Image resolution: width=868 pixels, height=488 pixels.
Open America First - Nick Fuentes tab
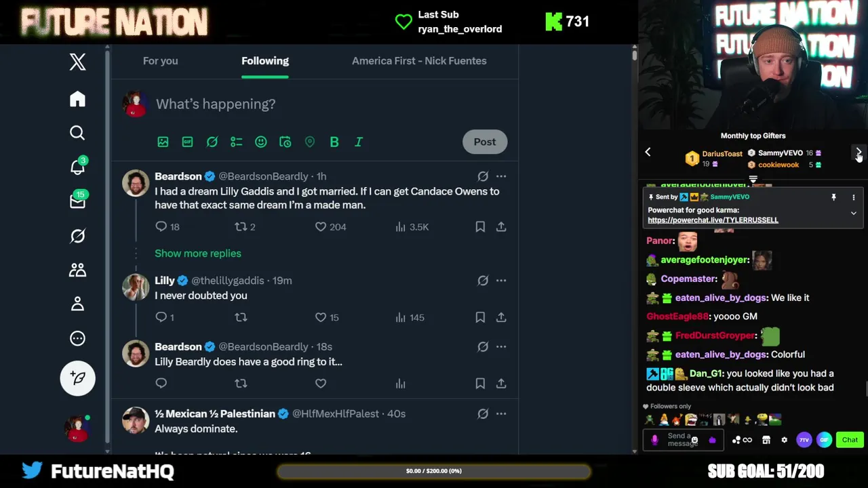pyautogui.click(x=419, y=61)
